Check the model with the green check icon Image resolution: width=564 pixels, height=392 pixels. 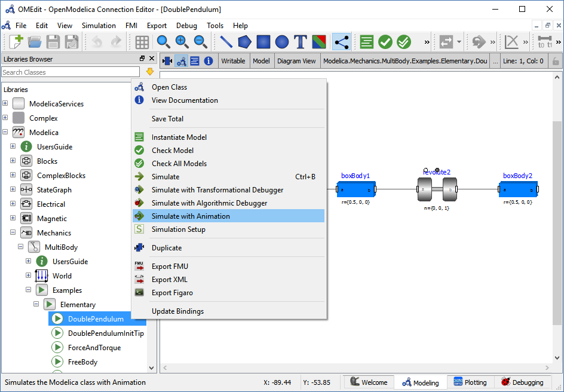point(385,42)
